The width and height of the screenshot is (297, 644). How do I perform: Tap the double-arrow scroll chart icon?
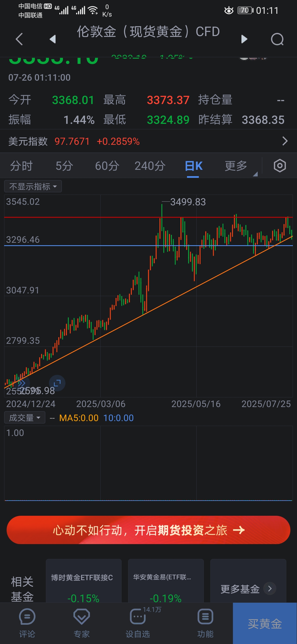coord(21,383)
